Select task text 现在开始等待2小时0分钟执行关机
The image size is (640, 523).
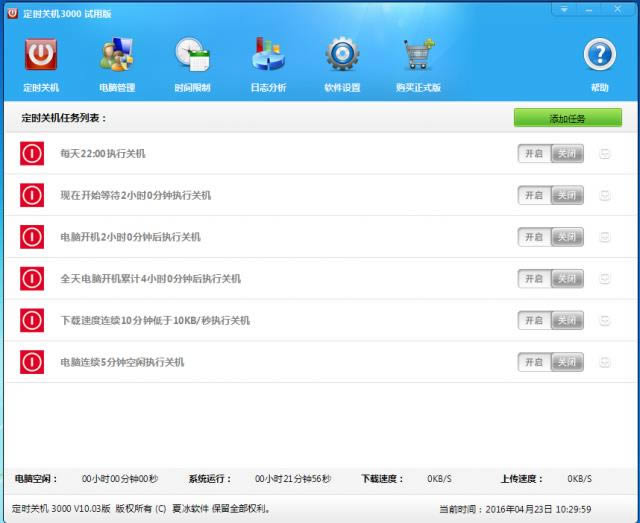click(136, 195)
